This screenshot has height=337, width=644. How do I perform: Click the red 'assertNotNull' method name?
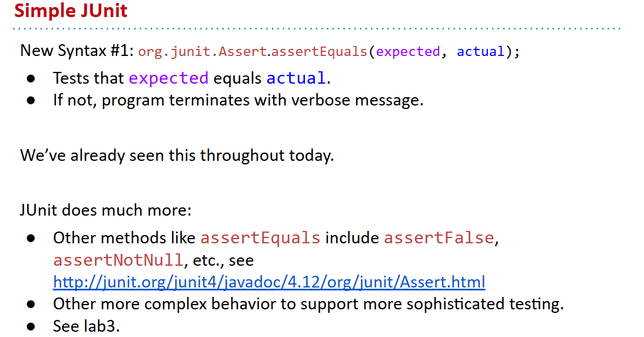point(118,260)
